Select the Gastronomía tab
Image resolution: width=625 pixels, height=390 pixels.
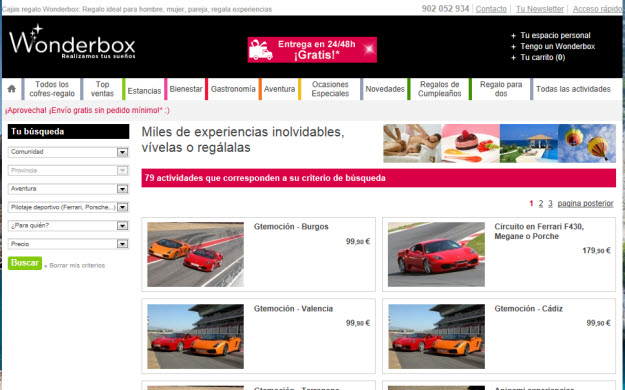pos(233,89)
